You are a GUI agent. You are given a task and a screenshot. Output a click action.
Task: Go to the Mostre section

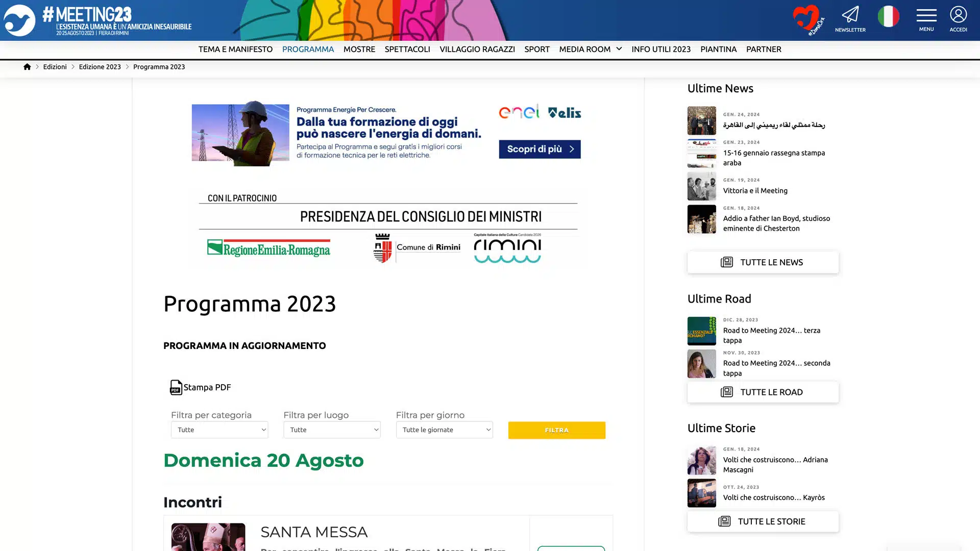(359, 49)
